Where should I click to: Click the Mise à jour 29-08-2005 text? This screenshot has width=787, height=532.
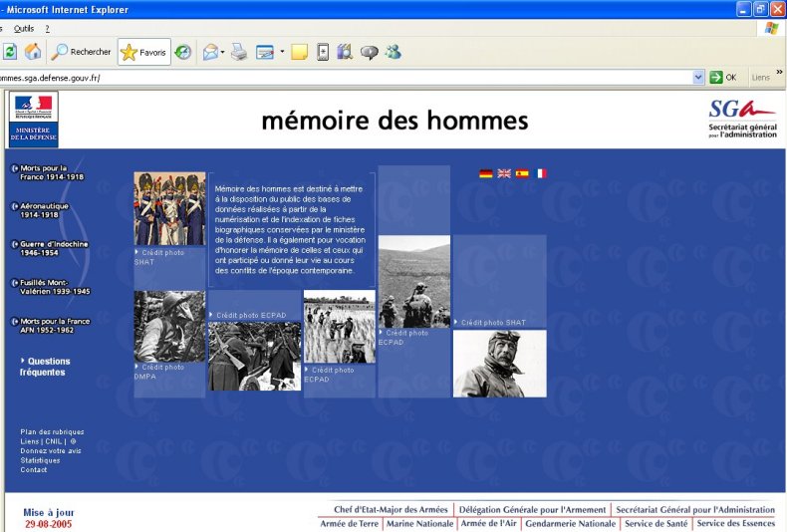[49, 518]
